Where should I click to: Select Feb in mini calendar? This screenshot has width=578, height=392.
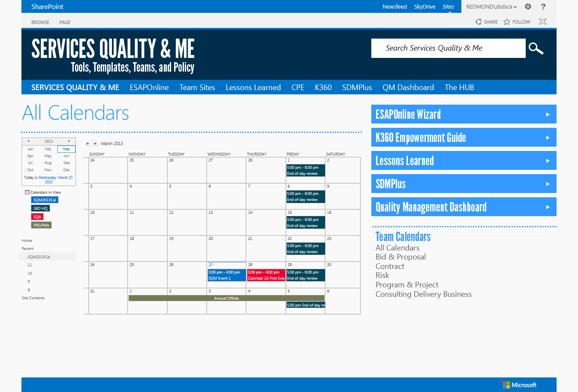[48, 149]
